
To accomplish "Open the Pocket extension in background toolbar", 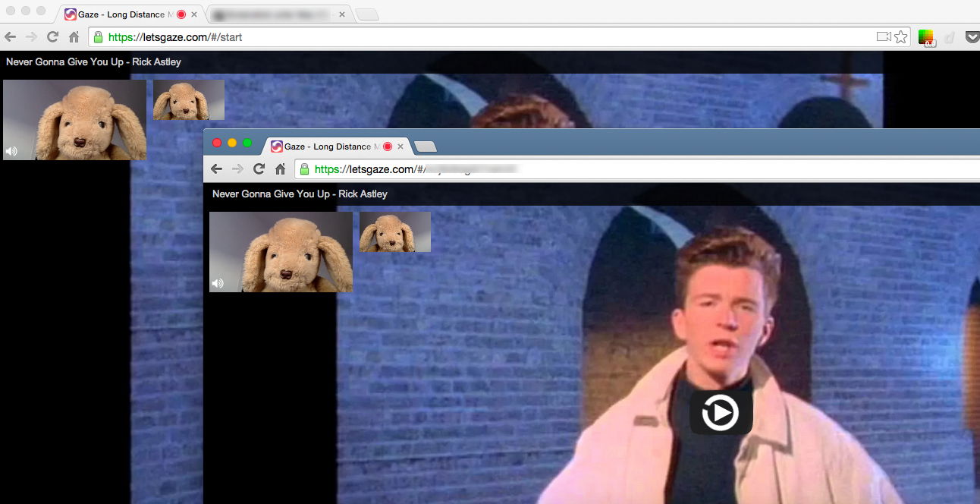I will pos(972,36).
